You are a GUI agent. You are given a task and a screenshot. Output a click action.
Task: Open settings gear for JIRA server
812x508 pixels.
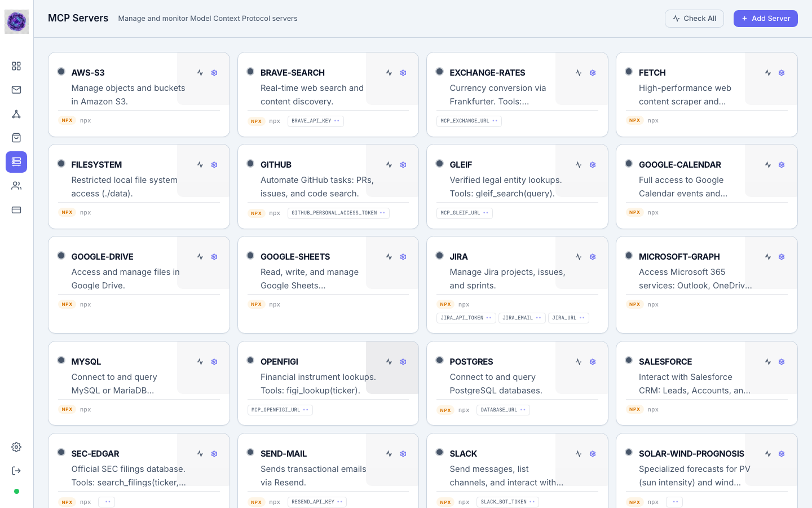[593, 257]
